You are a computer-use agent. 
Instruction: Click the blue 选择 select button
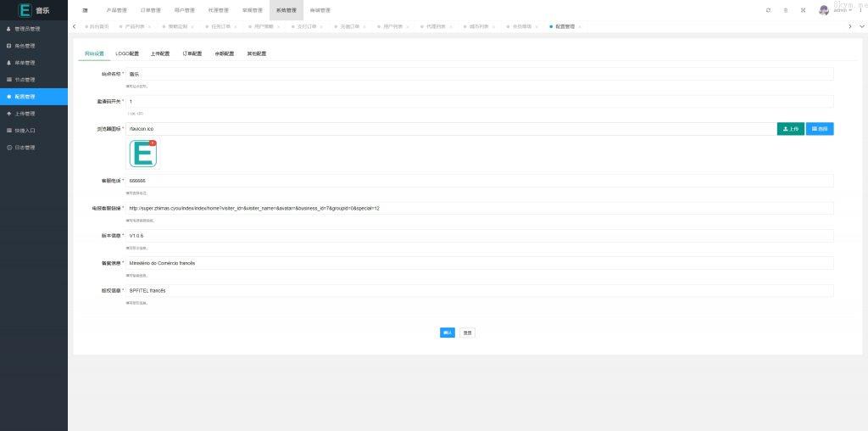coord(820,129)
